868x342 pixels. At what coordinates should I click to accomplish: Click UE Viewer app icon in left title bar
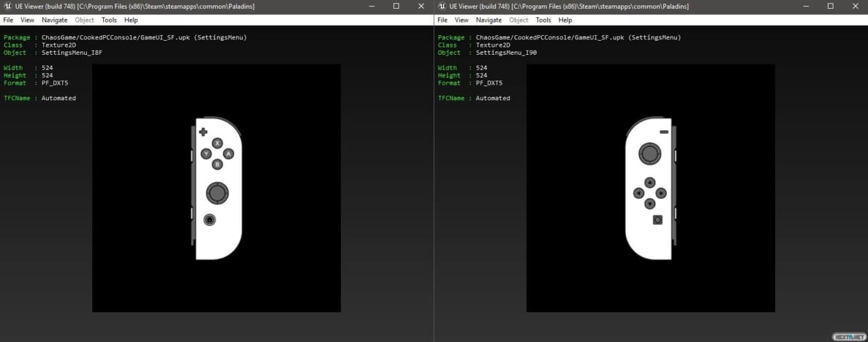click(7, 6)
